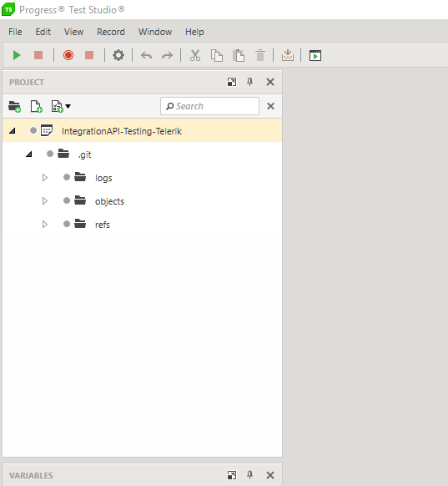This screenshot has width=448, height=486.
Task: Pin the VARIABLES panel
Action: (249, 475)
